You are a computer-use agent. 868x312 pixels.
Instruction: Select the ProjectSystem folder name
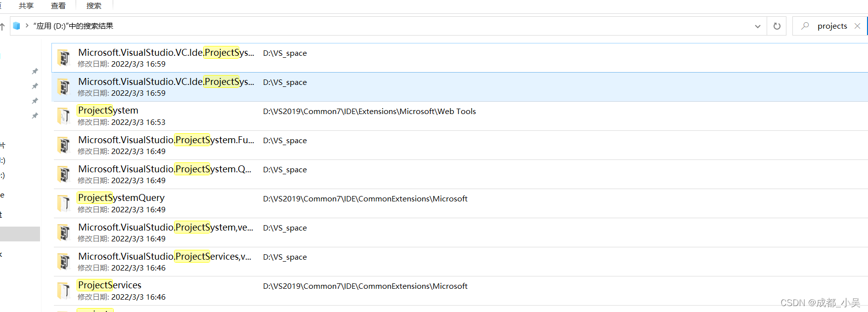[108, 111]
